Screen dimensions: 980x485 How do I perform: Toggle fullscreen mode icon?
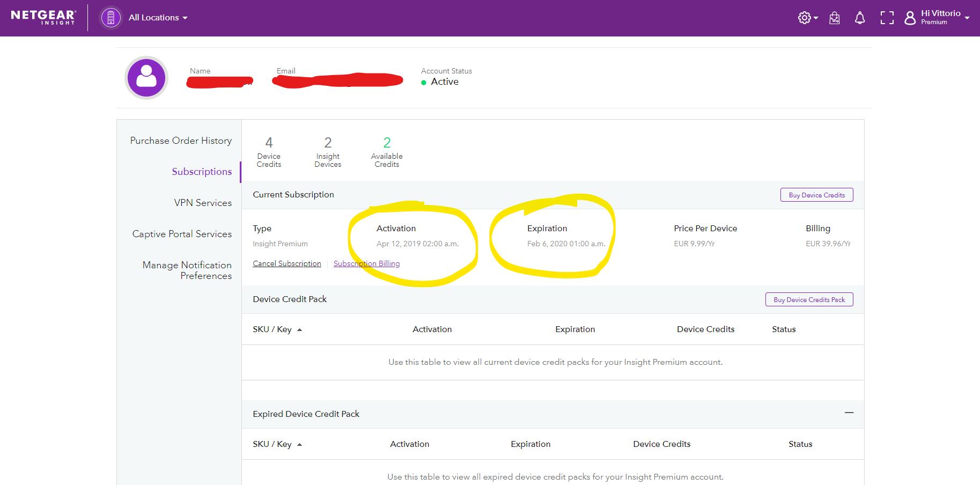pos(887,18)
